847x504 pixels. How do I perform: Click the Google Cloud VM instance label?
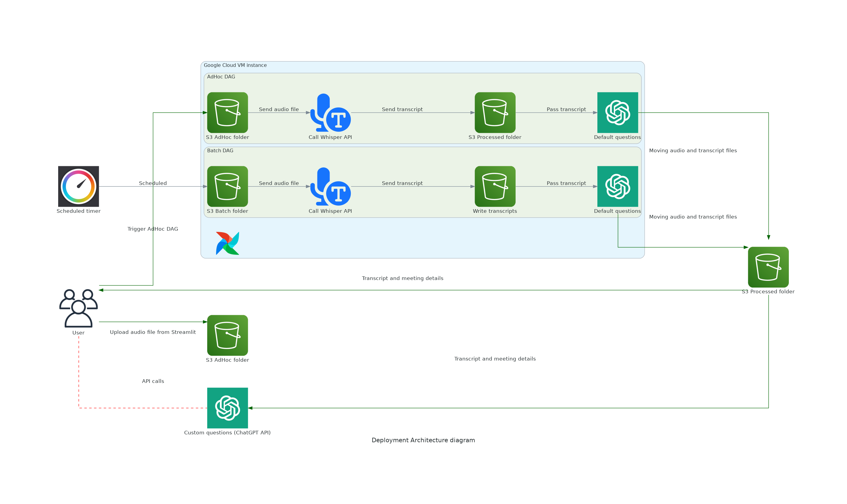(235, 65)
